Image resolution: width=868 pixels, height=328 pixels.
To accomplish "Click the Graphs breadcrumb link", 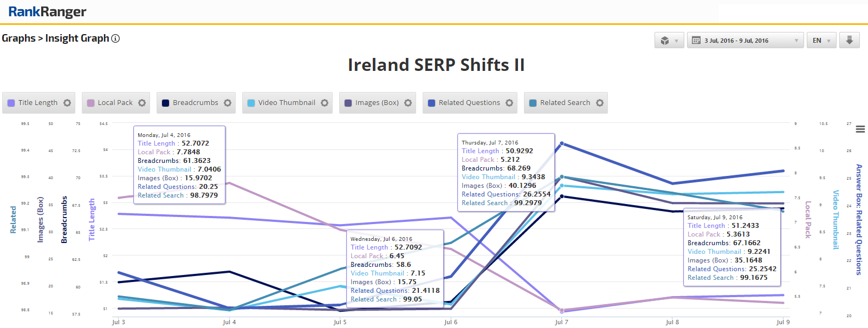I will tap(18, 38).
